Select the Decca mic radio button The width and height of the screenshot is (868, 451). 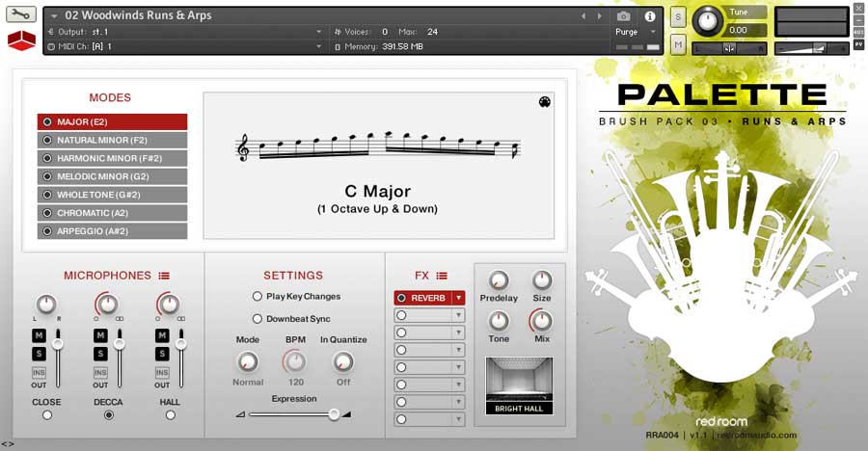[108, 415]
